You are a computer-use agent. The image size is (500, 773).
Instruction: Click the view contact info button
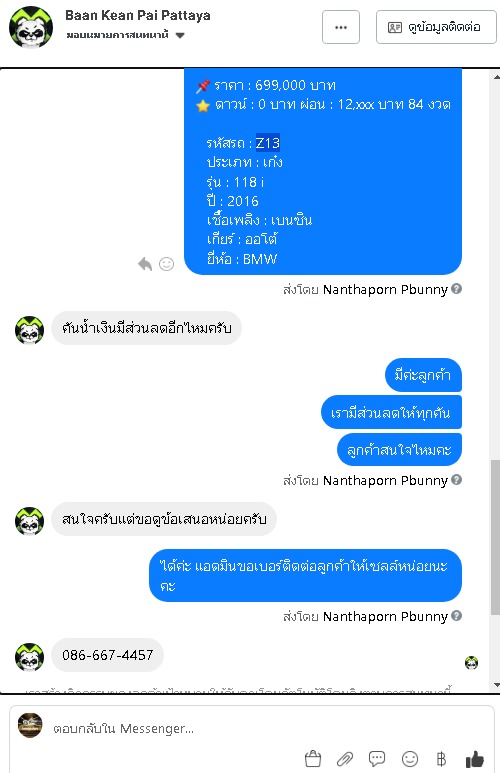pyautogui.click(x=436, y=27)
